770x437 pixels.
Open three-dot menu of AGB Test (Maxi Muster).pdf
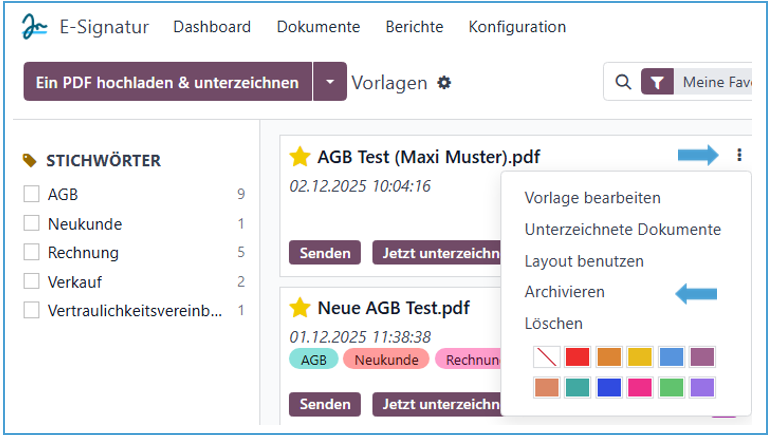point(739,154)
